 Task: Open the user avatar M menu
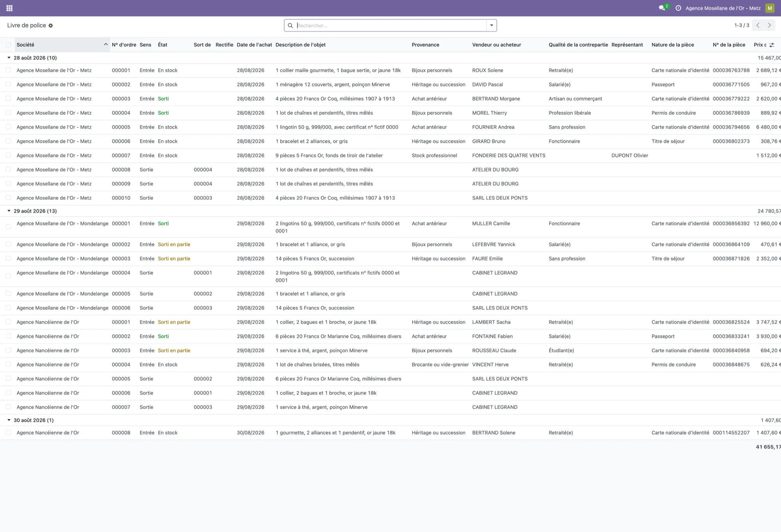770,8
